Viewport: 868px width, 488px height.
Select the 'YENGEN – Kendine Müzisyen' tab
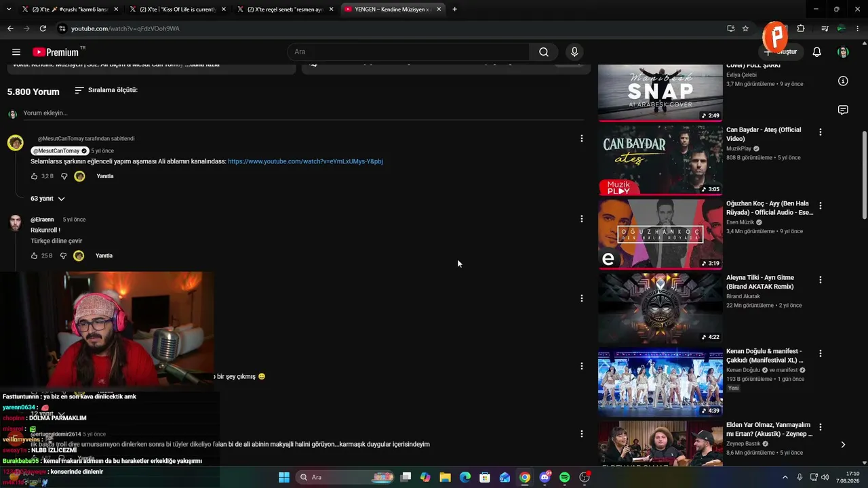pyautogui.click(x=393, y=9)
